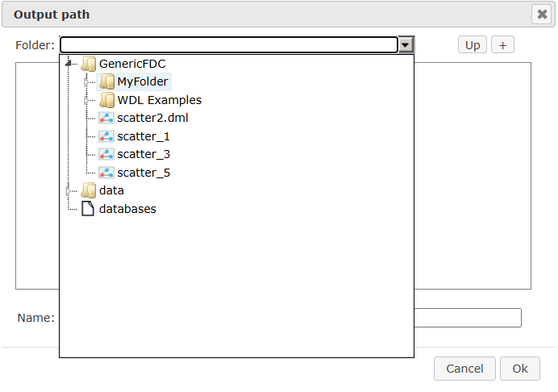Select the databases label

coord(127,209)
